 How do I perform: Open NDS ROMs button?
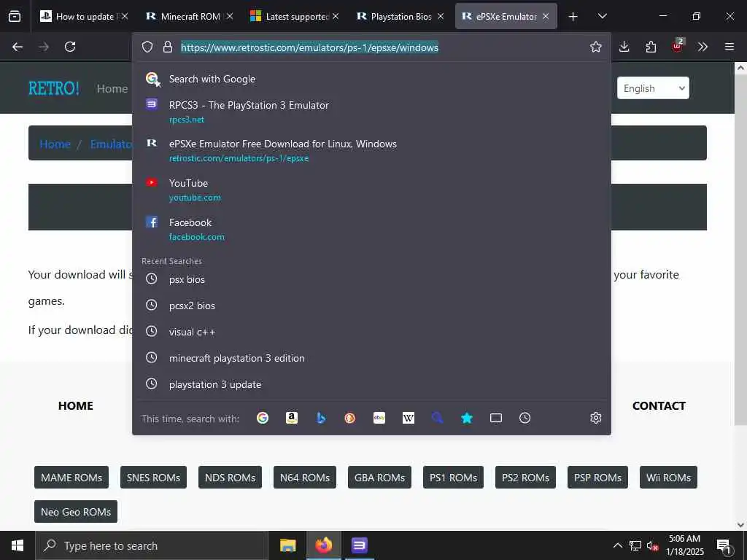[230, 478]
